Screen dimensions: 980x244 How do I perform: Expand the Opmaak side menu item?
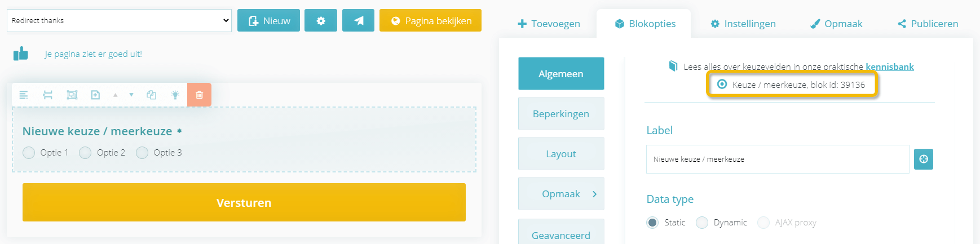(x=561, y=194)
